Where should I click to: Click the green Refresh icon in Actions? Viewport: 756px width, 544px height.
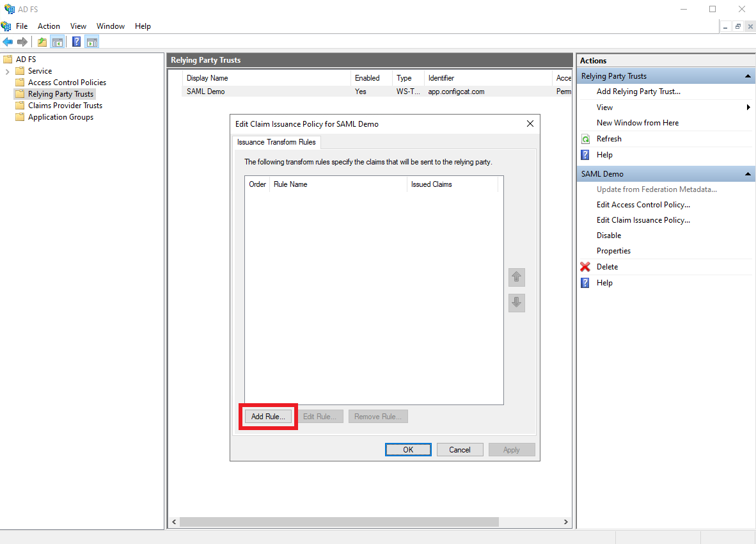pos(585,139)
